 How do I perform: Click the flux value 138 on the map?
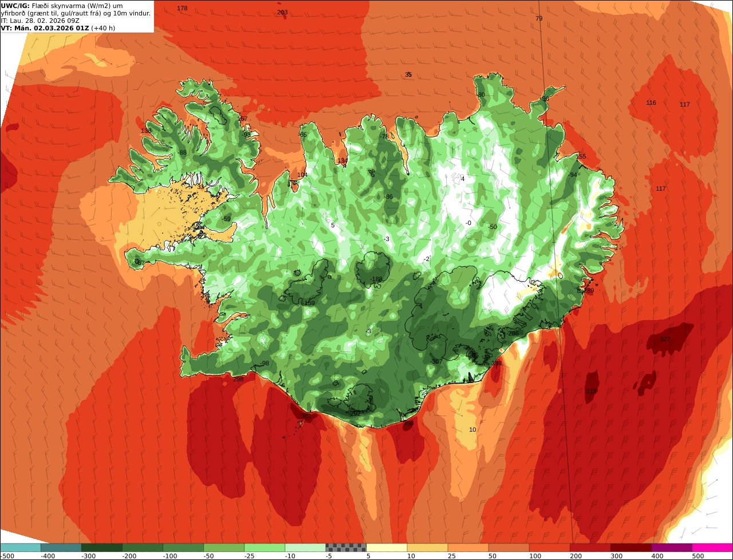tap(146, 131)
